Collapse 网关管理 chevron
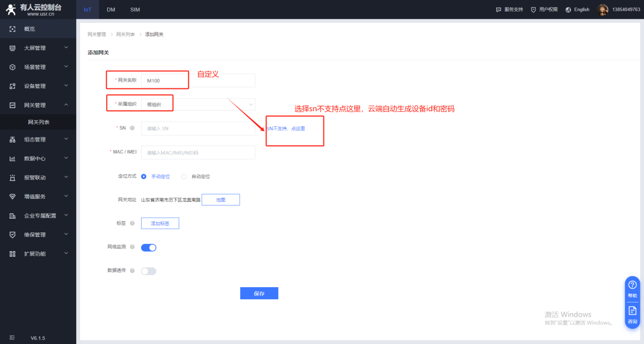The width and height of the screenshot is (644, 344). coord(66,105)
